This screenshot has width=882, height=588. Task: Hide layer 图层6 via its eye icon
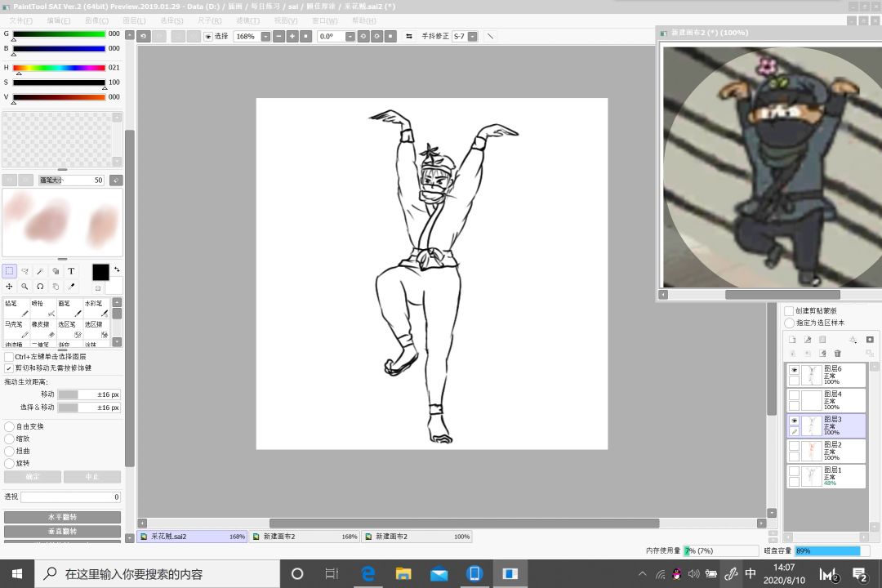[x=794, y=370]
